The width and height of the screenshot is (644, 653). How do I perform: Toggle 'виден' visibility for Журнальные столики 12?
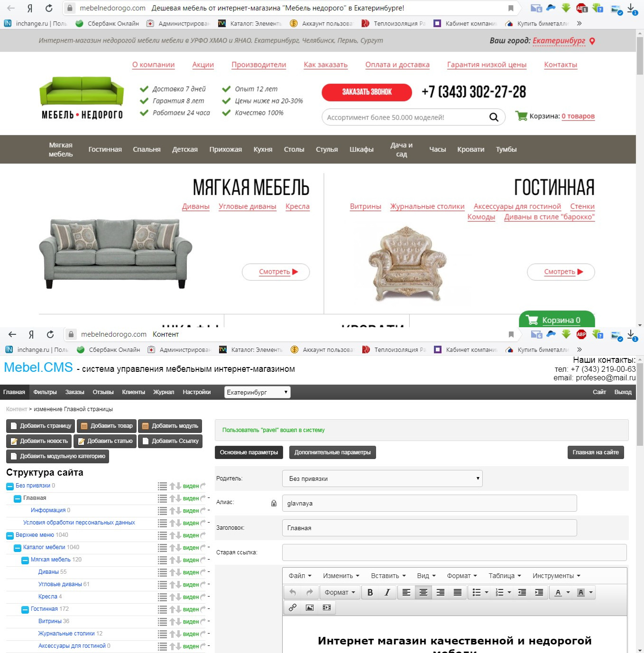click(x=191, y=634)
